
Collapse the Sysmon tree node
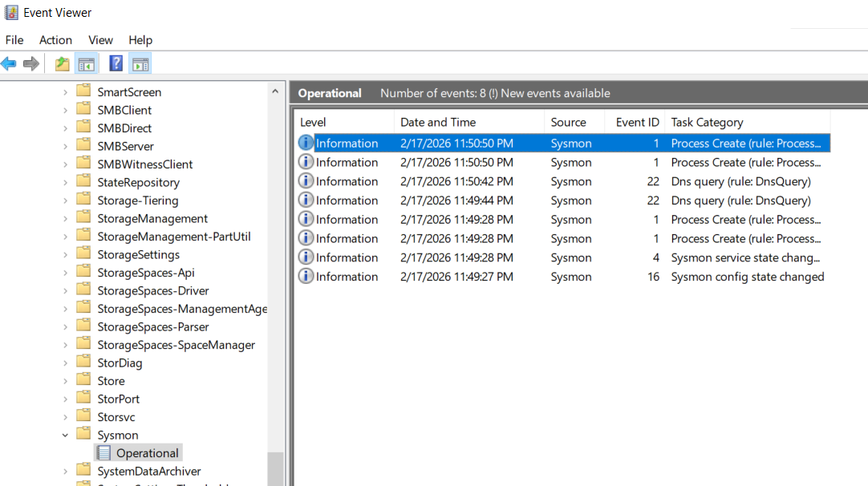point(65,435)
